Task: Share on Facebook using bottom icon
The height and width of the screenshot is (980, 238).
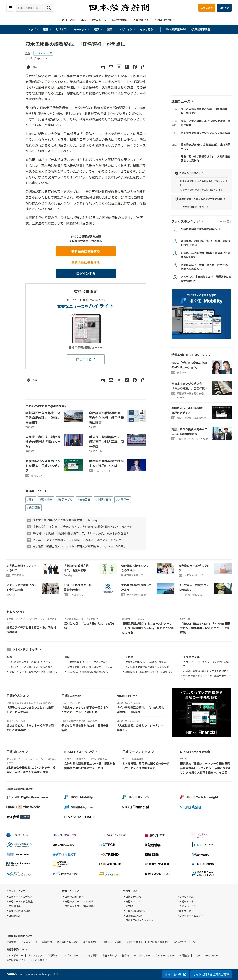Action: coord(135,380)
